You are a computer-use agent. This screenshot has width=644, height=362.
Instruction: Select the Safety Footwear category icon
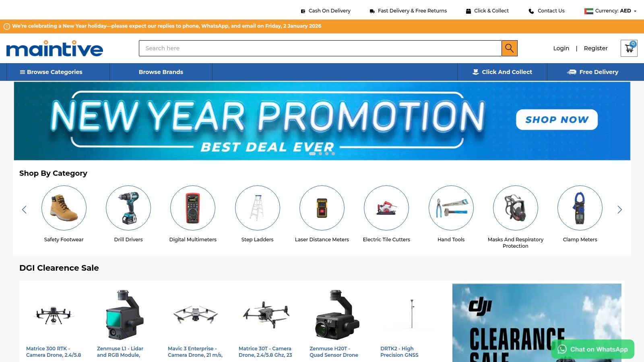pyautogui.click(x=64, y=208)
